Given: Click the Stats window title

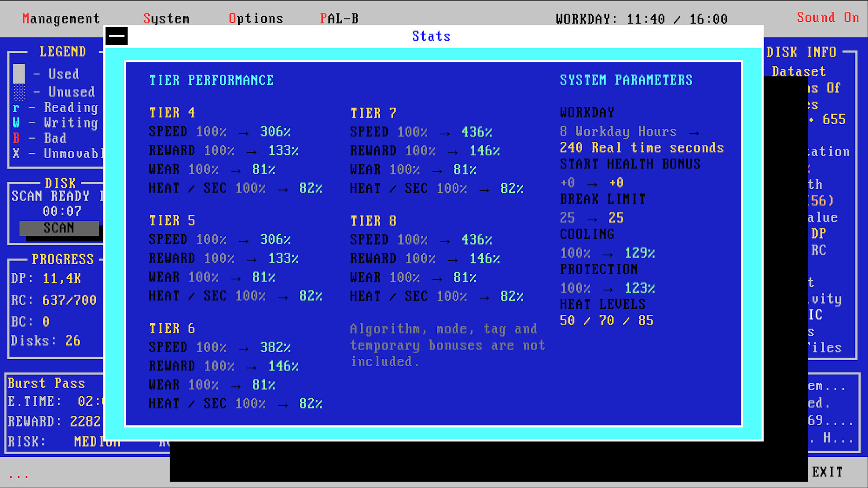Looking at the screenshot, I should point(431,36).
